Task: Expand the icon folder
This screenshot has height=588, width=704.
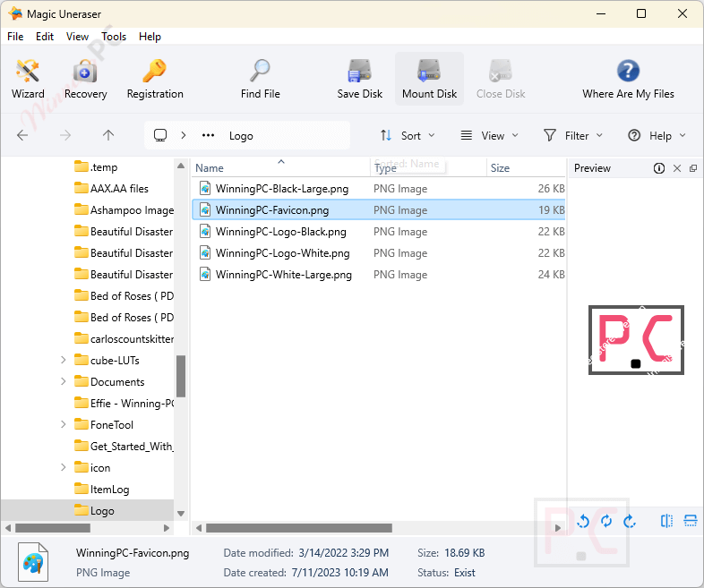Action: [64, 467]
